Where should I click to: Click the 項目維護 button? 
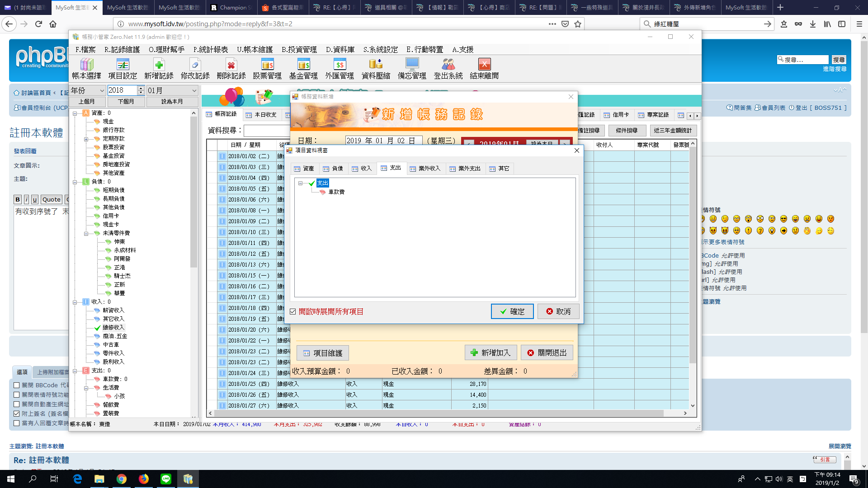tap(323, 353)
